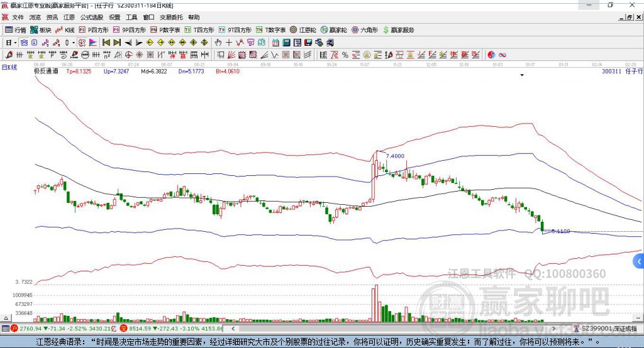Viewport: 644px width, 348px height.
Task: Click the colorful flag chart icon
Action: coord(93,43)
